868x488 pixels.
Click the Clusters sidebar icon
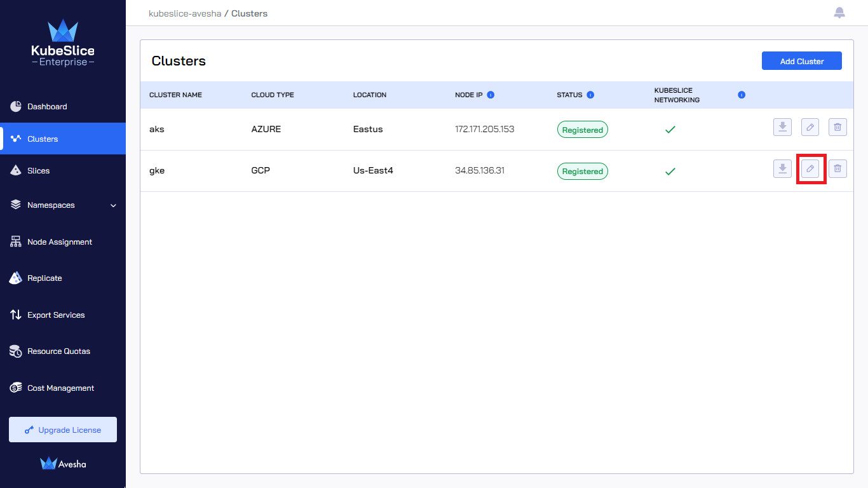16,139
